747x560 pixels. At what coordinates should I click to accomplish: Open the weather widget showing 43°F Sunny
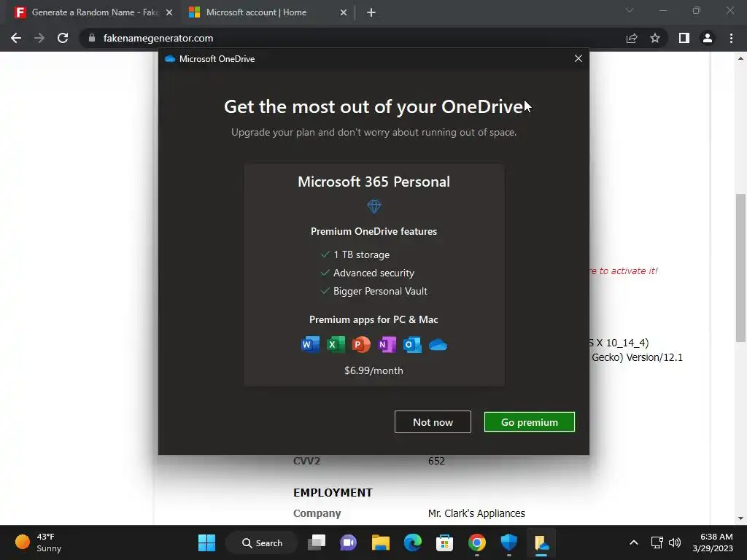tap(38, 542)
